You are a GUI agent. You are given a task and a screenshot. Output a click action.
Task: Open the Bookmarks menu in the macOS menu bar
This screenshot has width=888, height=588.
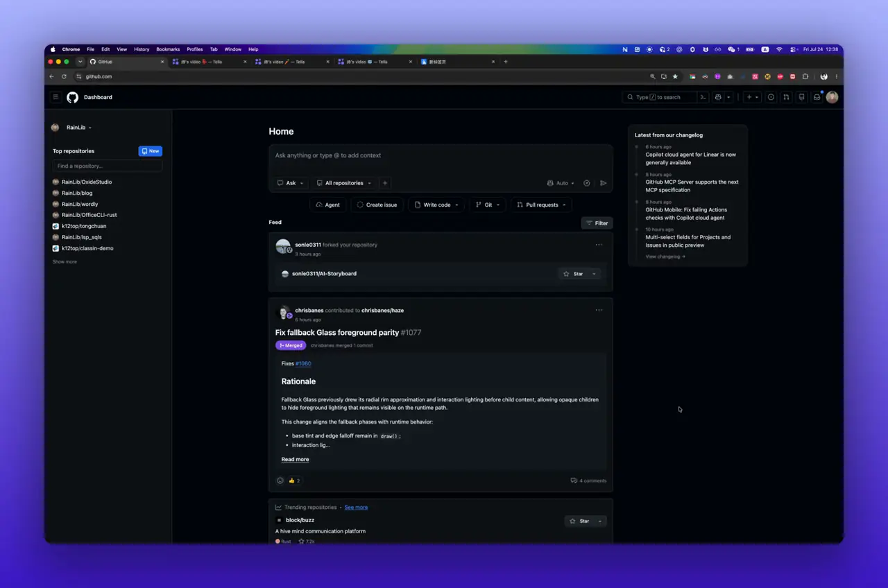(168, 49)
